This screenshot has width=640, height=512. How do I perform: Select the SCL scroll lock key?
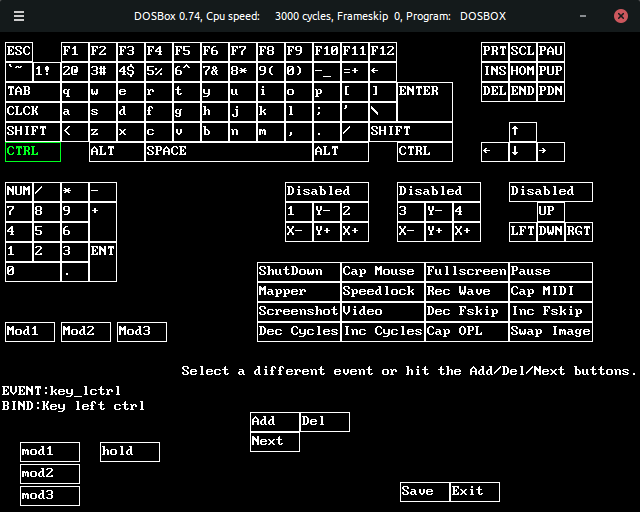[x=523, y=52]
